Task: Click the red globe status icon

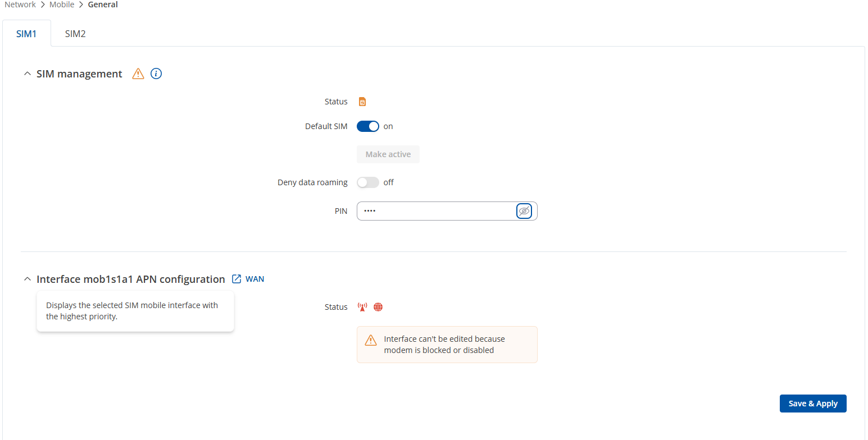Action: 378,307
